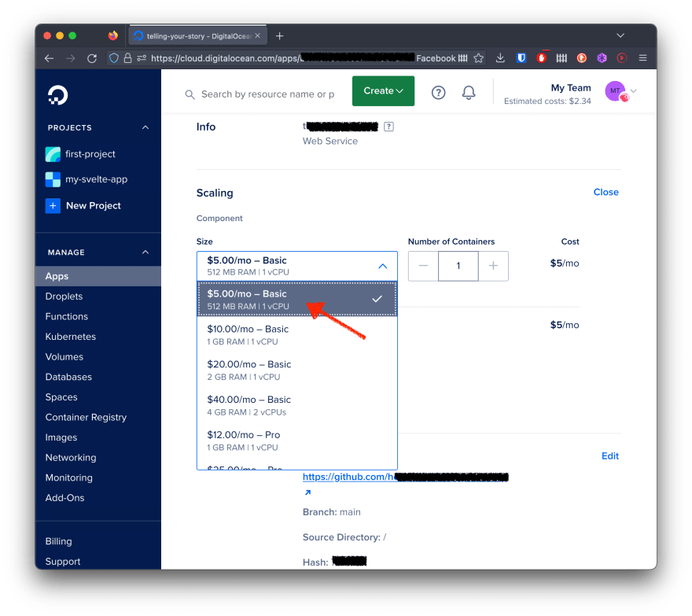Click Edit link beside source
Viewport: 692px width, 616px height.
point(610,456)
